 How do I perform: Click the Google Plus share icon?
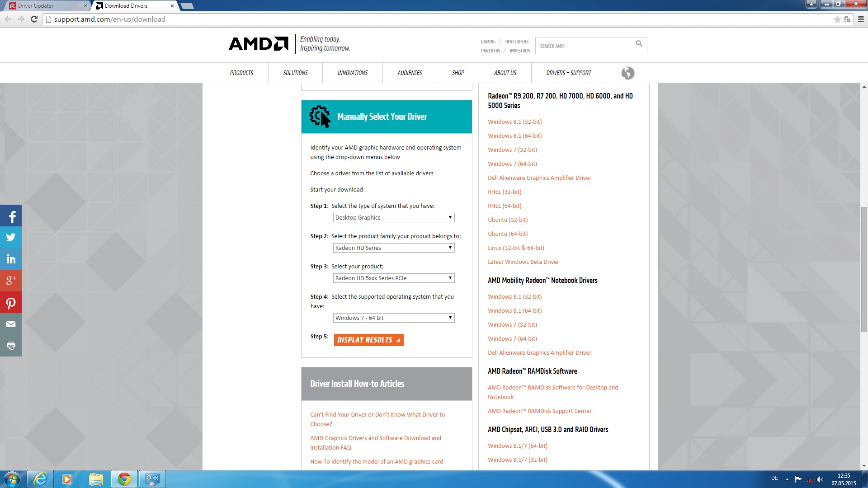coord(11,280)
